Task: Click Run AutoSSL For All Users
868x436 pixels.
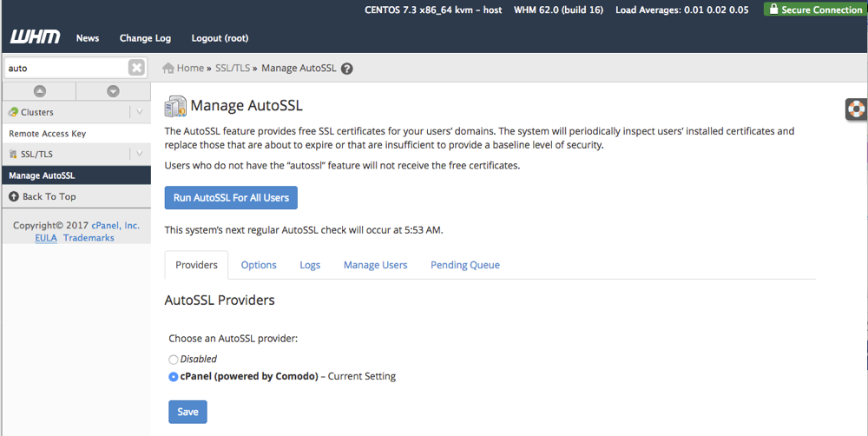Action: 231,198
